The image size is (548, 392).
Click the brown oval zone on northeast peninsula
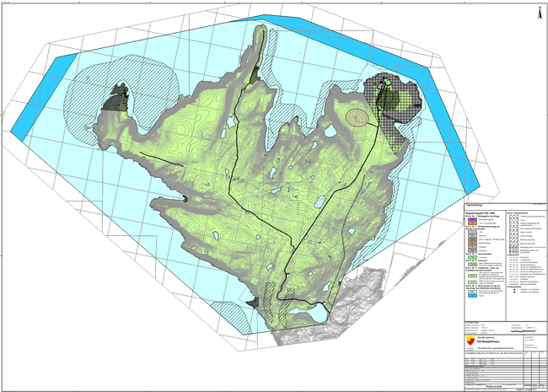click(x=357, y=116)
